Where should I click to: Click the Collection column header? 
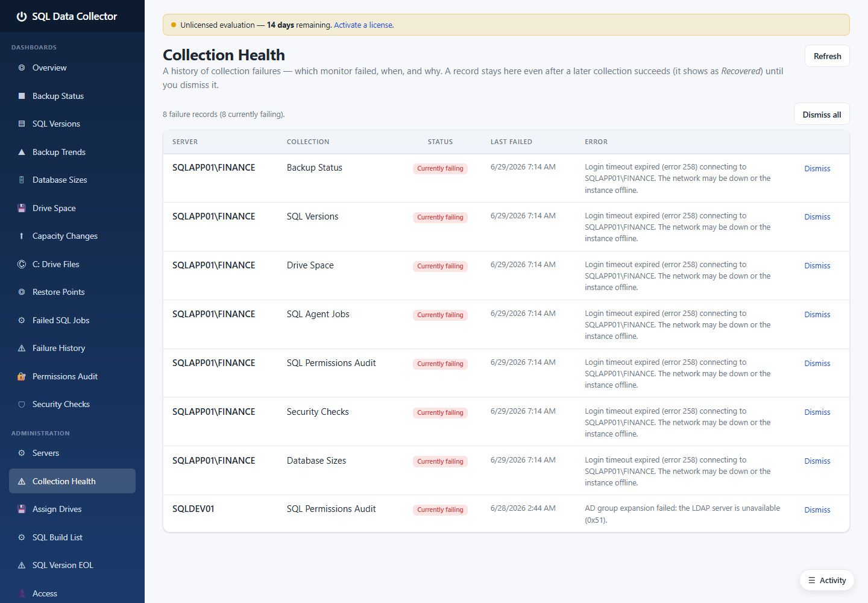[308, 142]
